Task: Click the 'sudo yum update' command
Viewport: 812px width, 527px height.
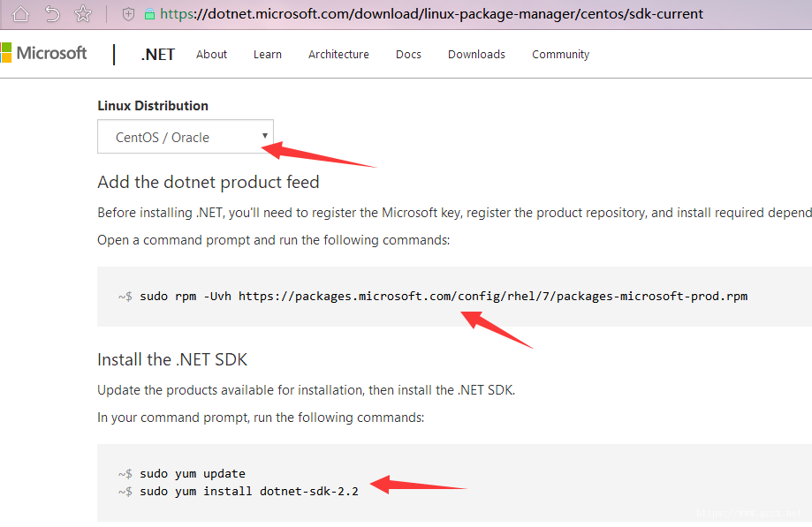Action: [193, 474]
